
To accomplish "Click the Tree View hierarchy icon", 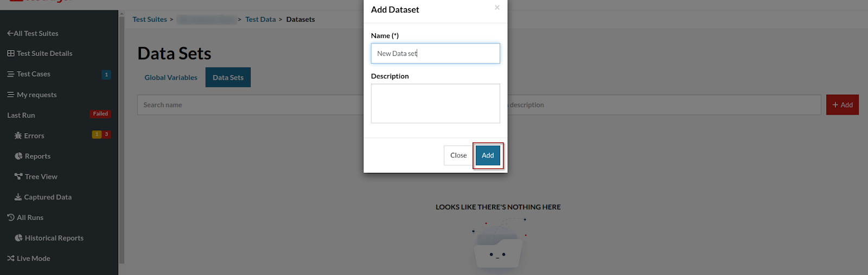I will click(18, 177).
